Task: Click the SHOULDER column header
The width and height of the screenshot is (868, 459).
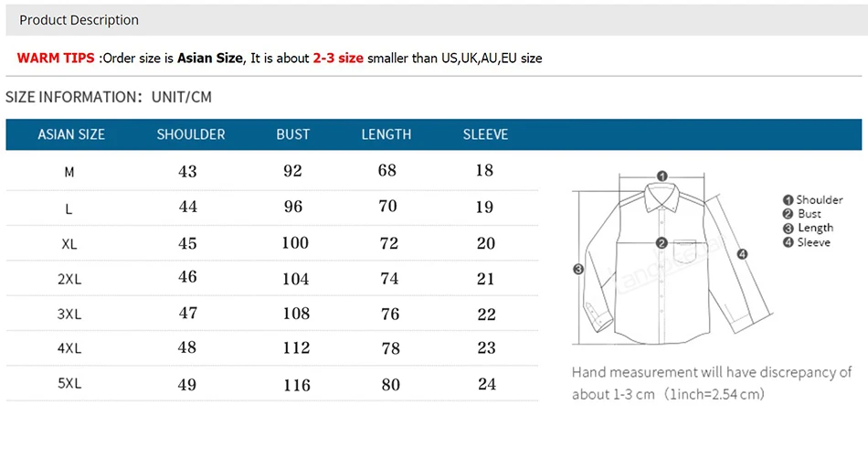Action: coord(191,134)
